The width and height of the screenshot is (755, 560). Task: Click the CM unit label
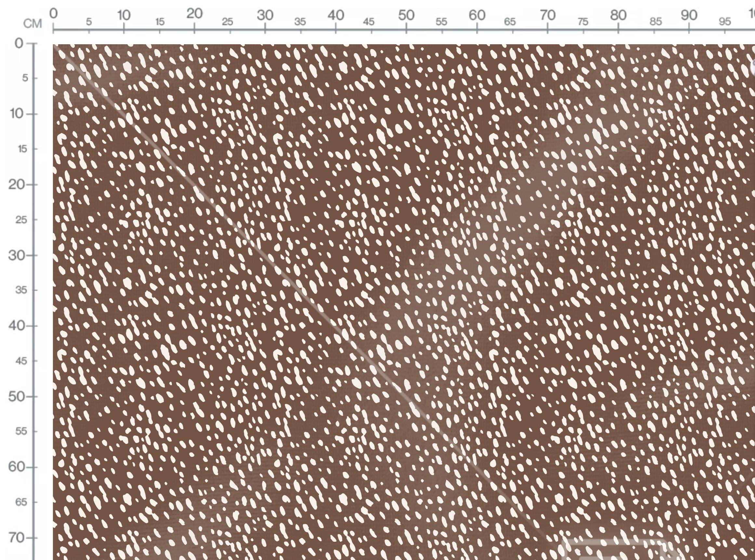coord(33,24)
